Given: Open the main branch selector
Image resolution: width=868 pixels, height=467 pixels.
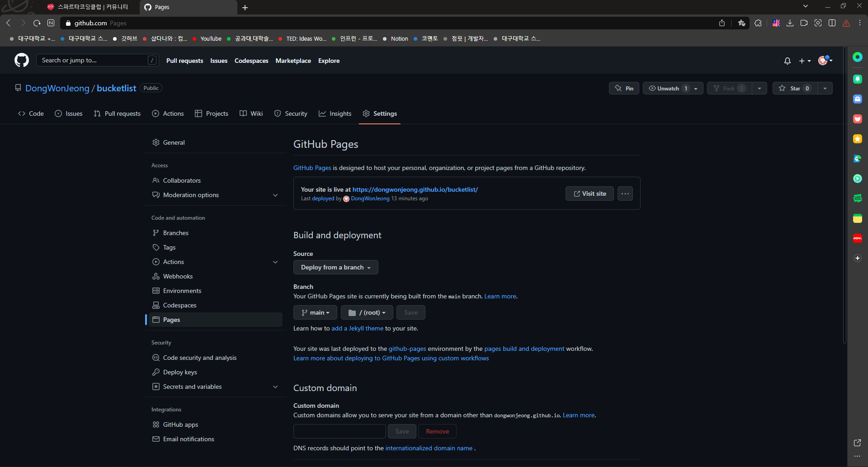Looking at the screenshot, I should coord(315,312).
